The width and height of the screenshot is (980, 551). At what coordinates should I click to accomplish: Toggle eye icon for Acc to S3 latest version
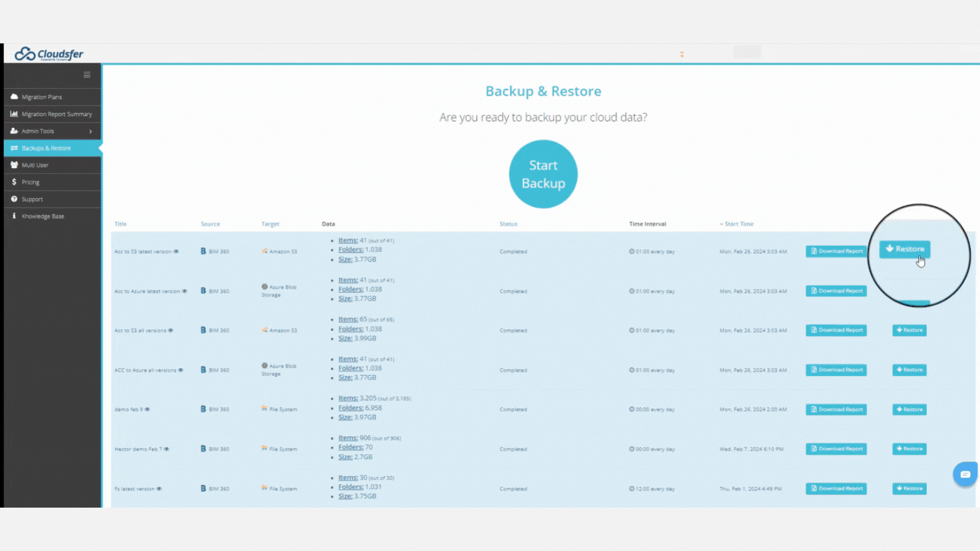point(177,252)
